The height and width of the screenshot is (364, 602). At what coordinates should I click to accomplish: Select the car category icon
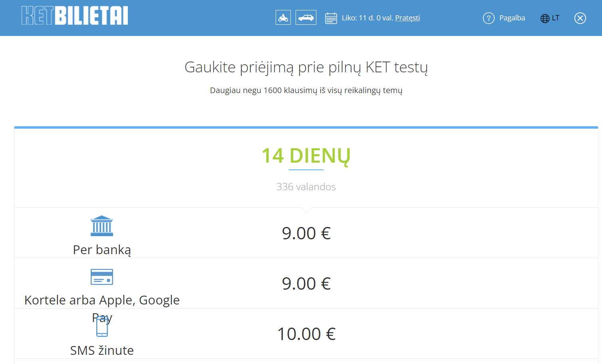click(x=306, y=18)
